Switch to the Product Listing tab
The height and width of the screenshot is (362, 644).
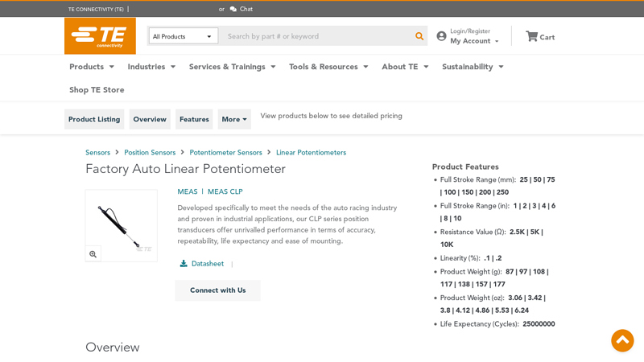click(x=94, y=119)
